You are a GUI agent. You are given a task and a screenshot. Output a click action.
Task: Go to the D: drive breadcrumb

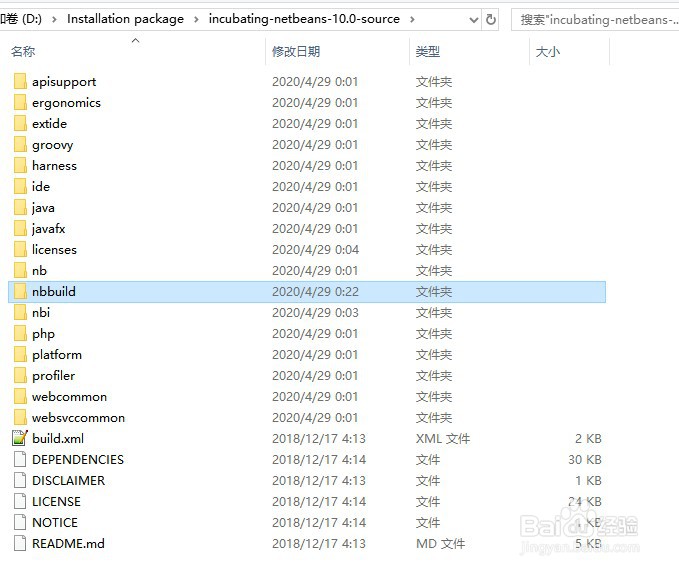tap(21, 19)
